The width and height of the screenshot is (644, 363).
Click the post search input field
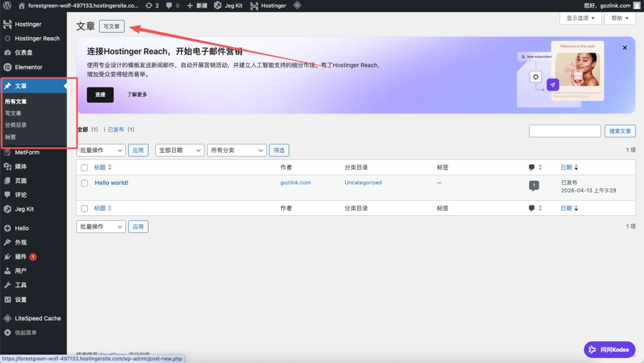click(565, 131)
